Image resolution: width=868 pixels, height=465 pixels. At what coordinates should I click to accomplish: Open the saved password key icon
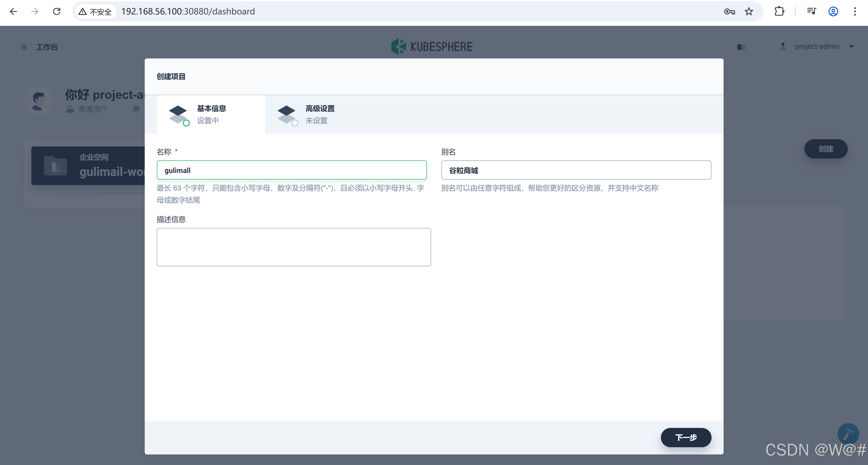click(729, 12)
